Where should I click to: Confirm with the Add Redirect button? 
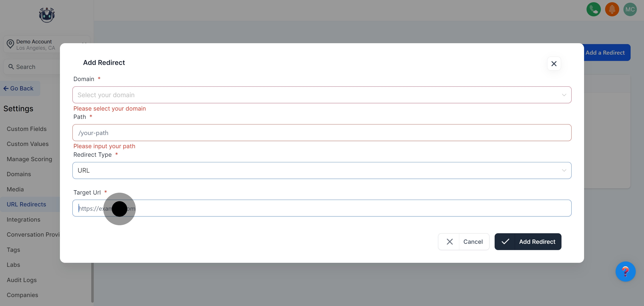coord(528,242)
